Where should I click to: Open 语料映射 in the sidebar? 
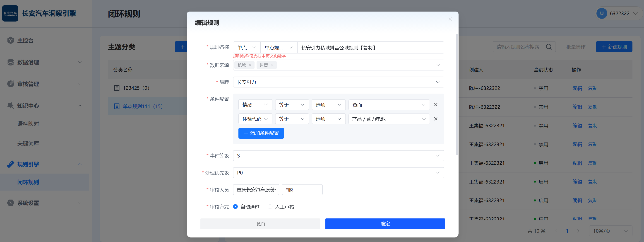pos(28,124)
